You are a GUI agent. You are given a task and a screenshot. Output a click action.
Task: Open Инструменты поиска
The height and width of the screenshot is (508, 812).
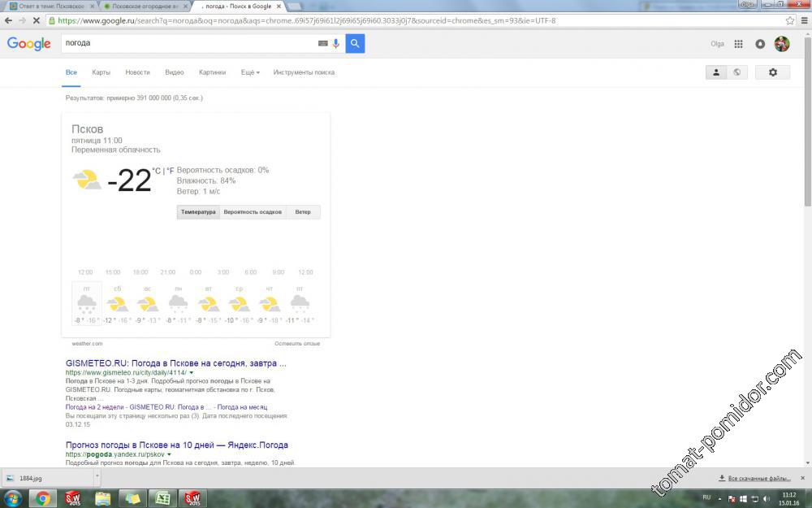(304, 72)
